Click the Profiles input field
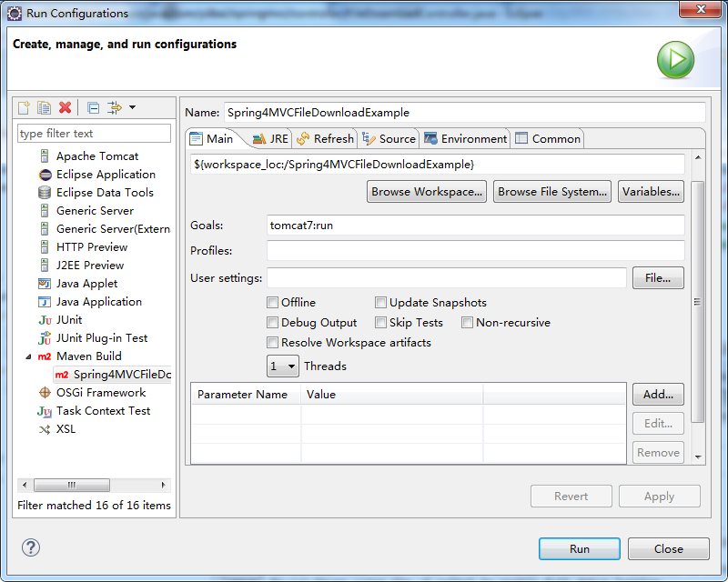The width and height of the screenshot is (728, 582). (475, 251)
